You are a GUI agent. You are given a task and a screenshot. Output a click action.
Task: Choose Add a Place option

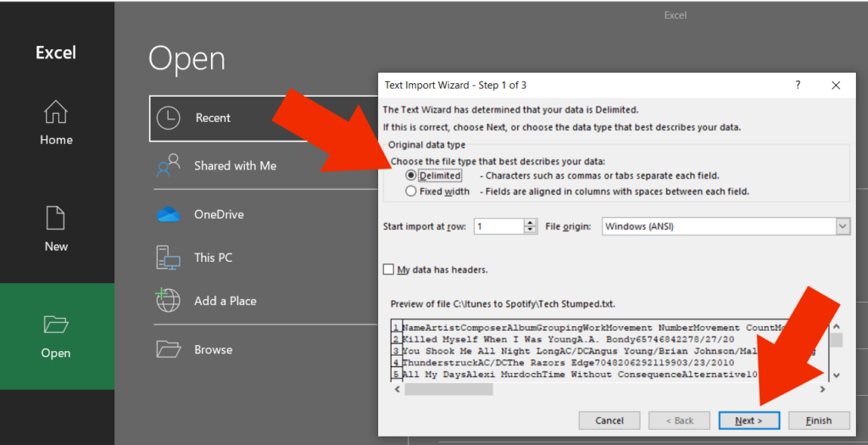pos(225,301)
